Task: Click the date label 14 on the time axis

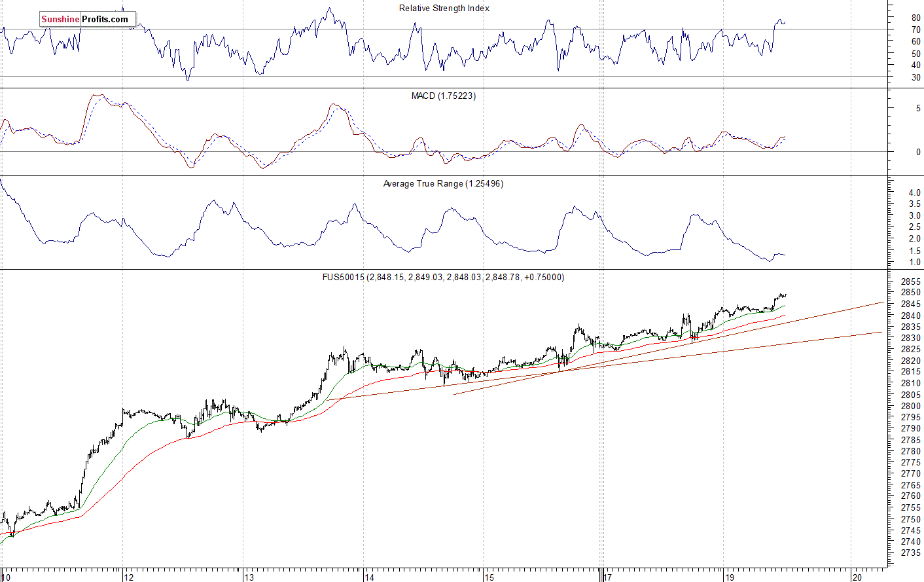Action: point(369,577)
